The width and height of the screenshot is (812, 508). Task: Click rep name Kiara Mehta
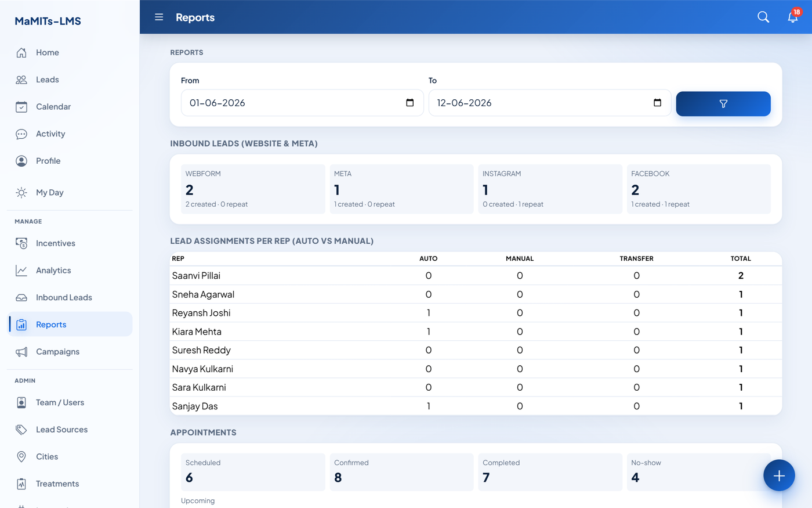[197, 332]
